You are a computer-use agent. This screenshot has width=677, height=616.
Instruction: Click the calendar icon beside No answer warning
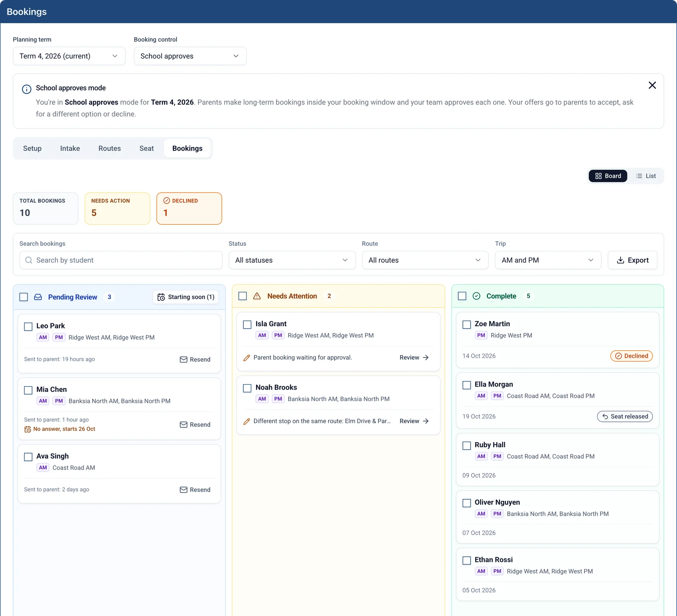28,429
